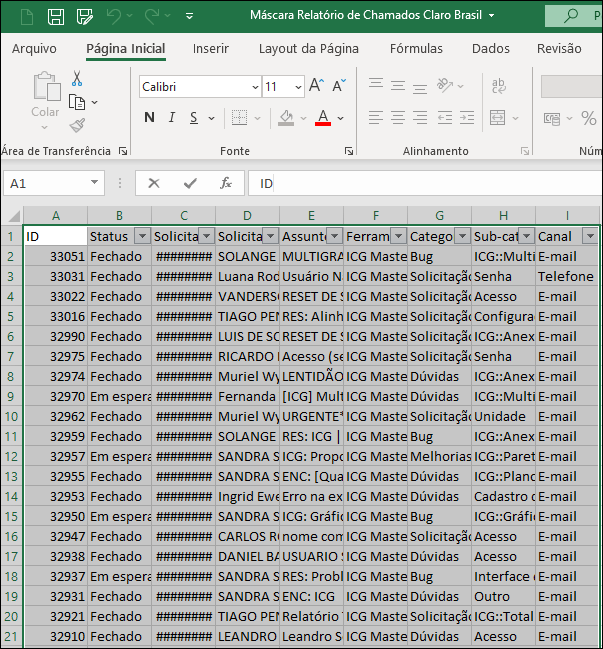Copy selection with the copy icon
Screen dimensions: 603x649
click(x=77, y=102)
